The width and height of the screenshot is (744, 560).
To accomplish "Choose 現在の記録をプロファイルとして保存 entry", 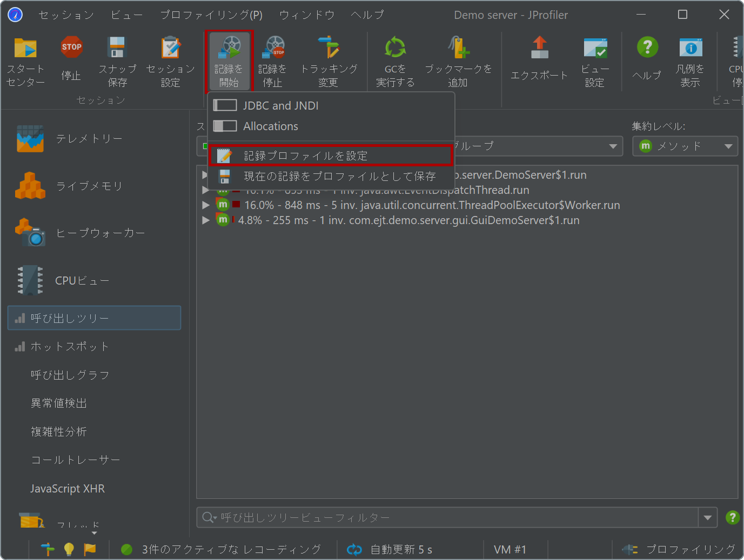I will pyautogui.click(x=331, y=176).
